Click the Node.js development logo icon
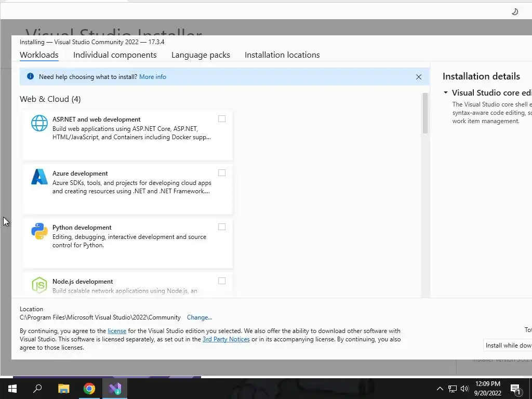 coord(39,285)
